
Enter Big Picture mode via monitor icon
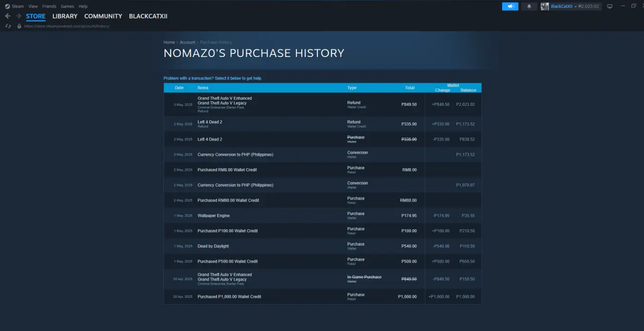pyautogui.click(x=610, y=7)
